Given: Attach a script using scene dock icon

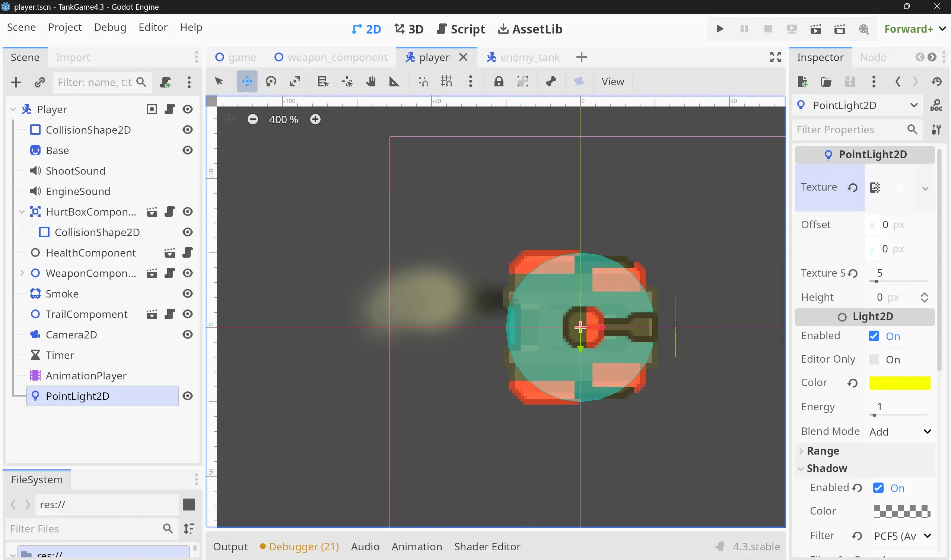Looking at the screenshot, I should [x=165, y=82].
